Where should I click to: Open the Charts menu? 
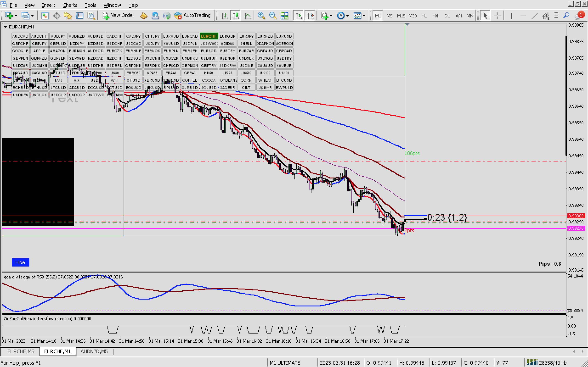tap(70, 5)
